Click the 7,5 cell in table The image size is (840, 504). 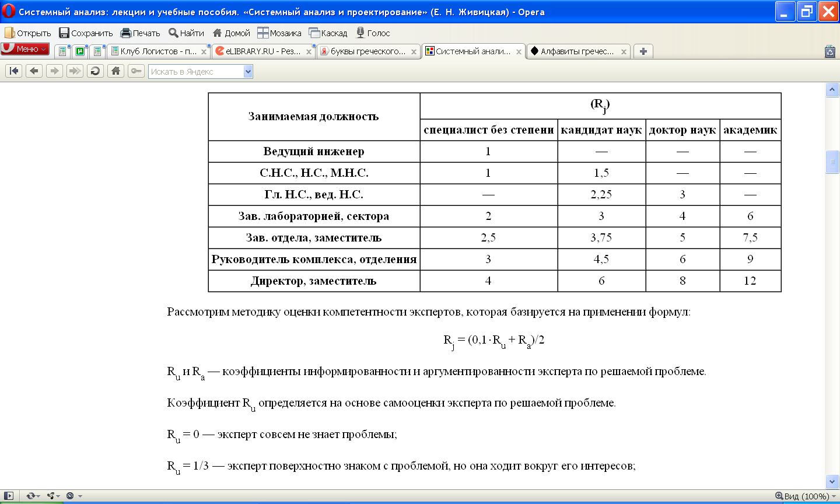pyautogui.click(x=750, y=238)
